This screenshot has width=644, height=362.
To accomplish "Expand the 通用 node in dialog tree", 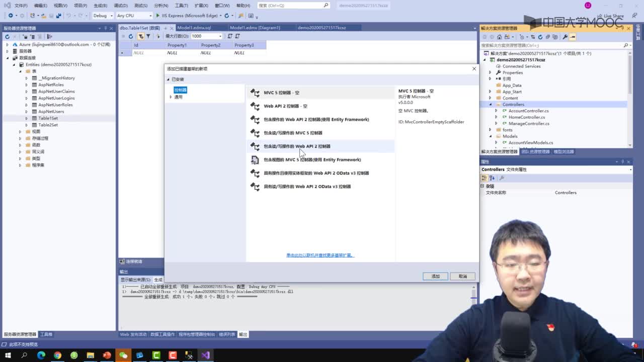I will tap(171, 97).
